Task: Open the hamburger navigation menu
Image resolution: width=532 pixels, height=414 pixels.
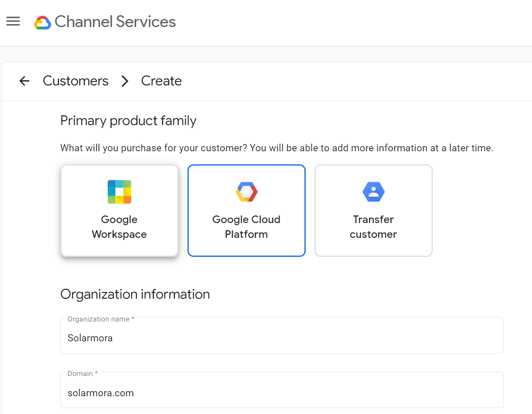Action: [x=13, y=21]
